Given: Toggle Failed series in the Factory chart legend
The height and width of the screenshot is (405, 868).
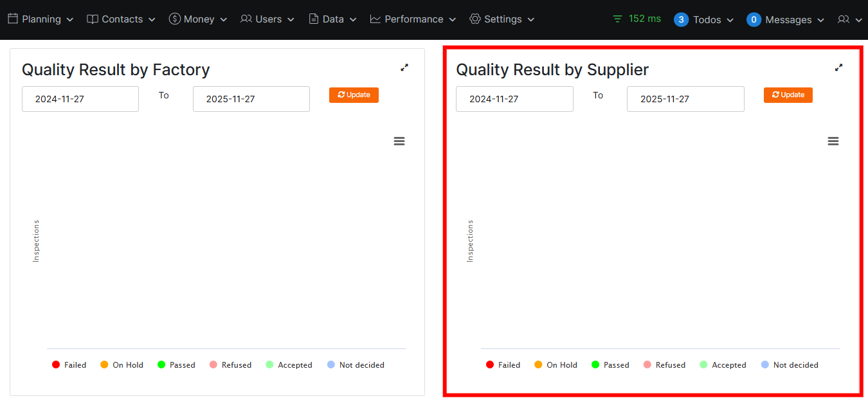Looking at the screenshot, I should pyautogui.click(x=69, y=365).
